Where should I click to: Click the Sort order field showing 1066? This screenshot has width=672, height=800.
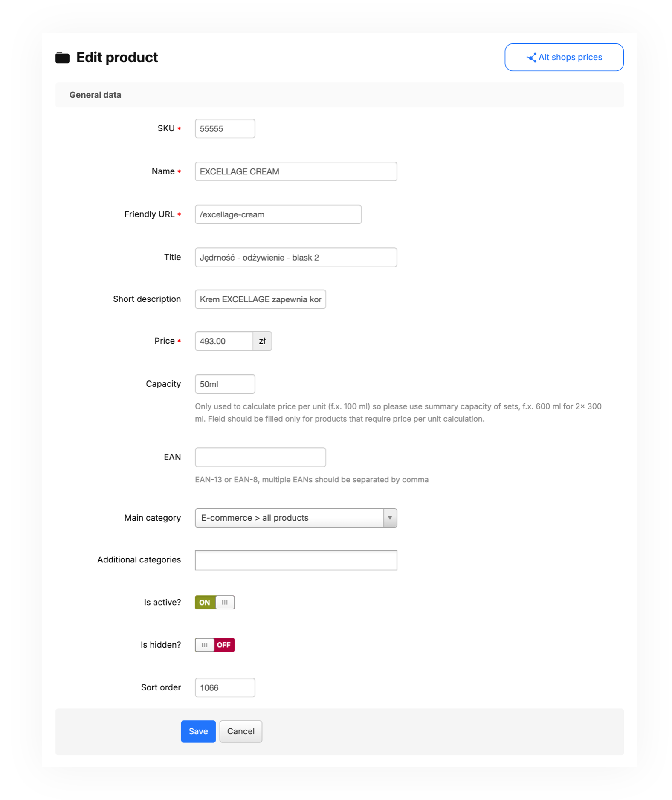(x=225, y=687)
